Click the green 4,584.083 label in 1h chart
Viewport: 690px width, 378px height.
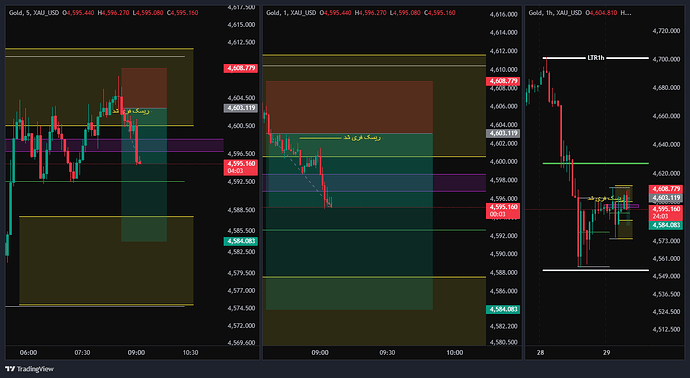click(666, 225)
